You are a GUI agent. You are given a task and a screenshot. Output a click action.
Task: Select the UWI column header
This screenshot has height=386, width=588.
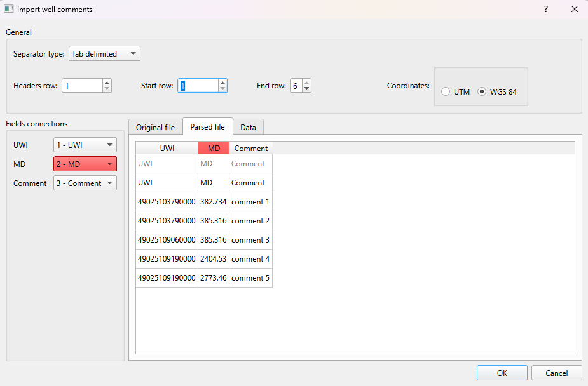tap(167, 148)
